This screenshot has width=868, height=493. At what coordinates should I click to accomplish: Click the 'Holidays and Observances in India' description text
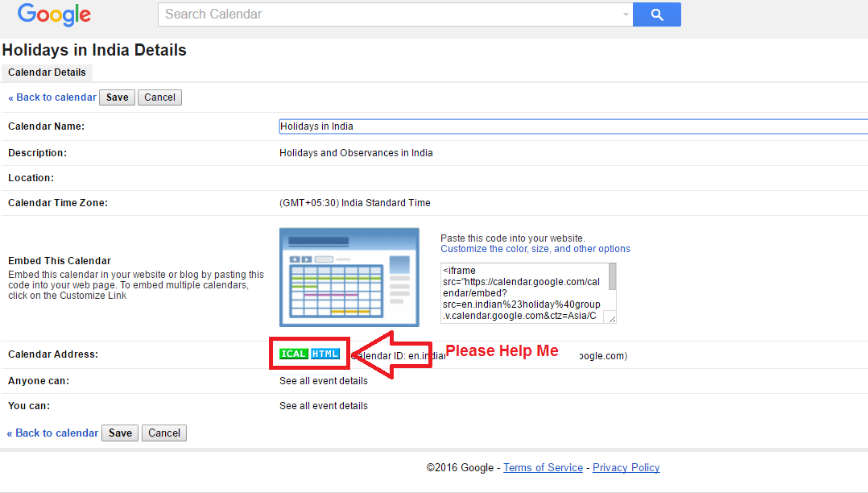point(356,153)
